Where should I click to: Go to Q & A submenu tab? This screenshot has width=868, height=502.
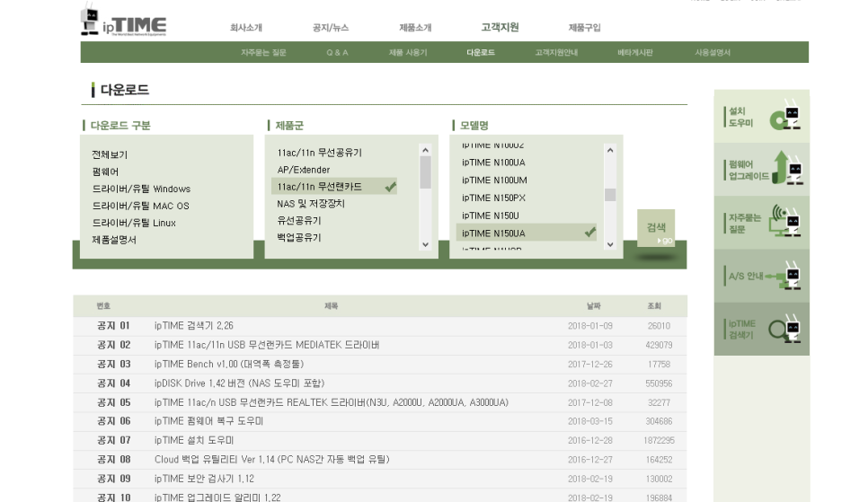[337, 53]
